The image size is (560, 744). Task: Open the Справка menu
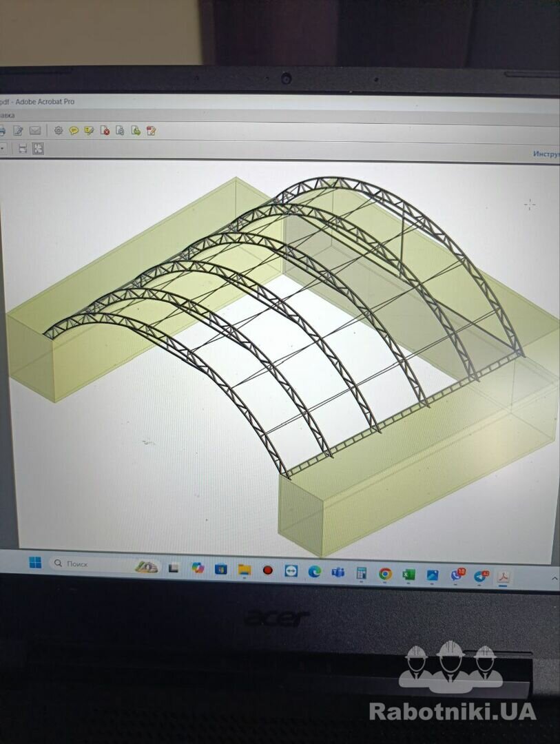pos(7,115)
